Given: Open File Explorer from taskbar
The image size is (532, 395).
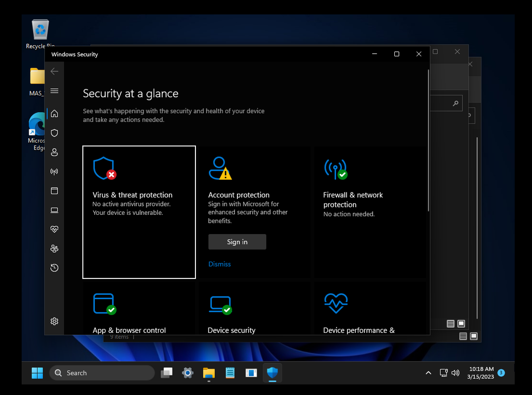Looking at the screenshot, I should [209, 373].
